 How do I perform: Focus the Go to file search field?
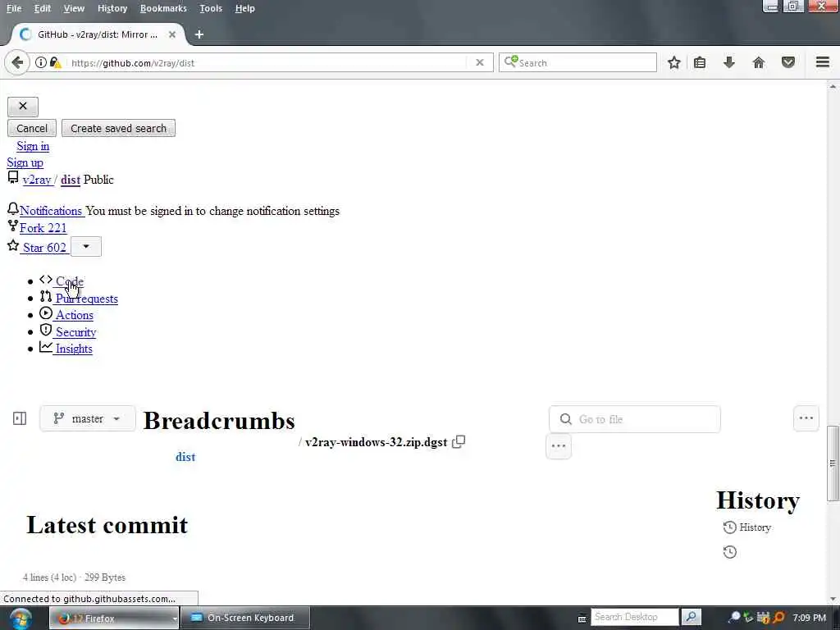pos(634,419)
